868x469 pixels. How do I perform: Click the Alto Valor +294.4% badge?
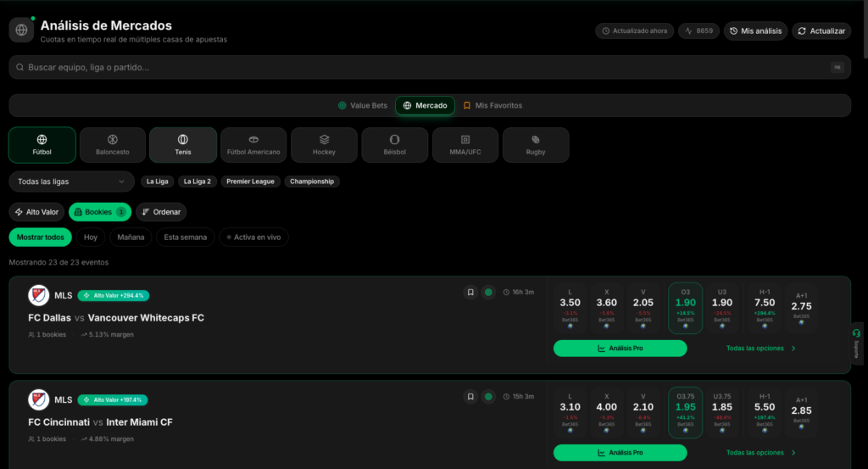pyautogui.click(x=114, y=296)
